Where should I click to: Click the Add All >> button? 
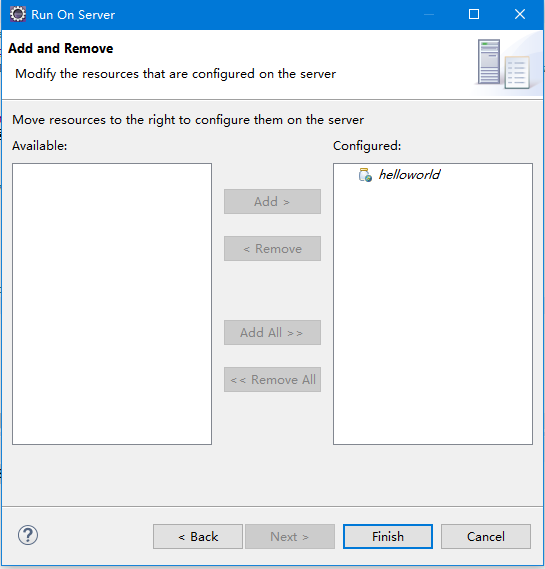(272, 332)
